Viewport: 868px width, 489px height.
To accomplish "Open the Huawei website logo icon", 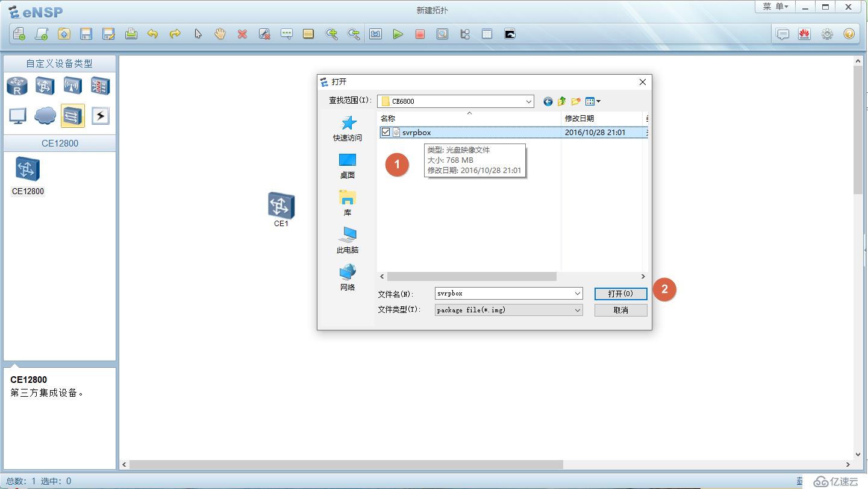I will pos(805,34).
